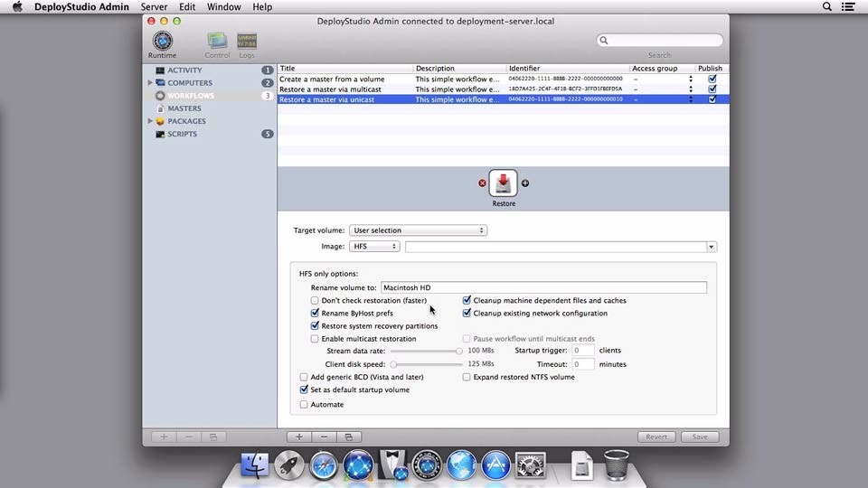Click the Workflows sidebar icon

[160, 96]
